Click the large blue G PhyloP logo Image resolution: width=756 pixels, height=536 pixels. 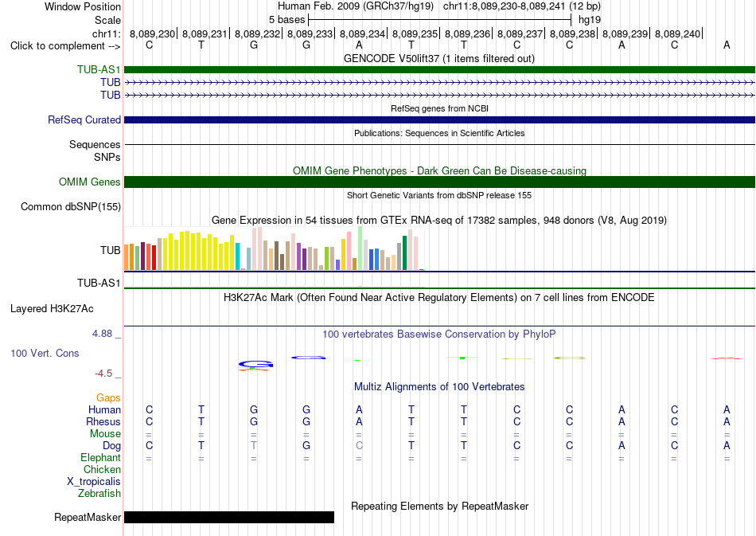click(255, 365)
